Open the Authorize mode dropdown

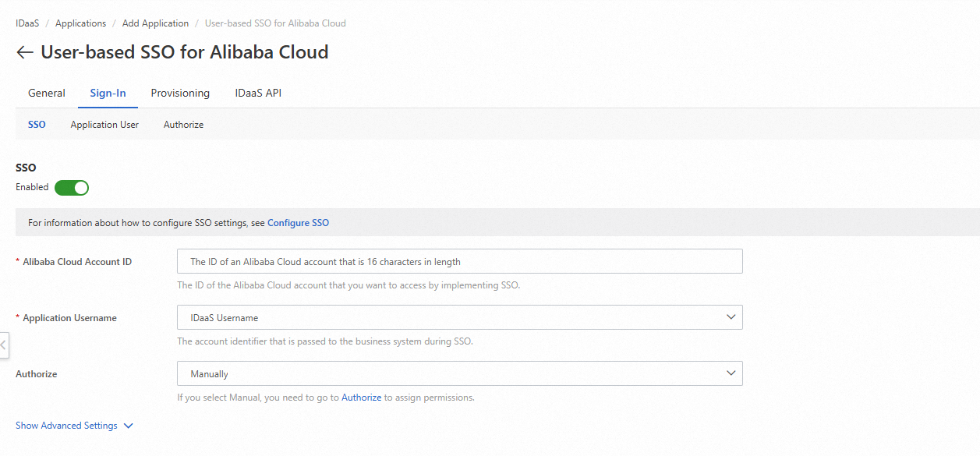coord(460,373)
